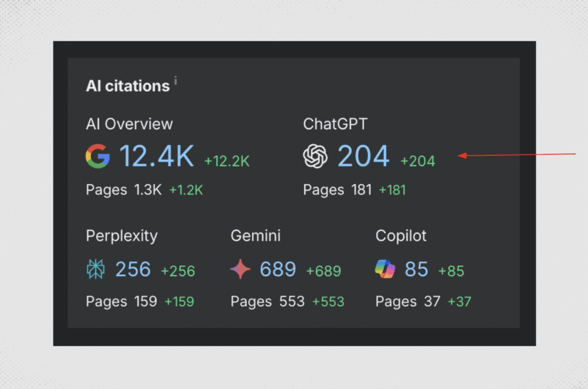Screen dimensions: 588x389
Task: View the Copilot 85 citations count
Action: click(x=416, y=269)
